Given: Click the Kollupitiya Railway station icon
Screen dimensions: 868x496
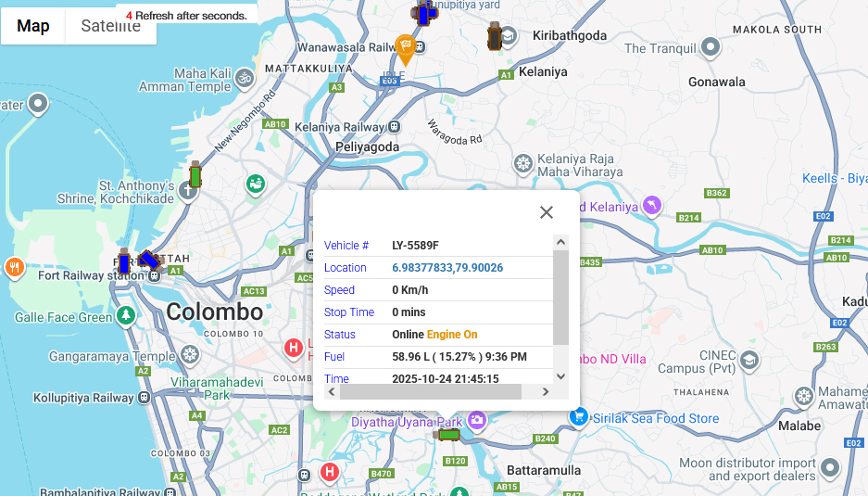Looking at the screenshot, I should point(144,398).
